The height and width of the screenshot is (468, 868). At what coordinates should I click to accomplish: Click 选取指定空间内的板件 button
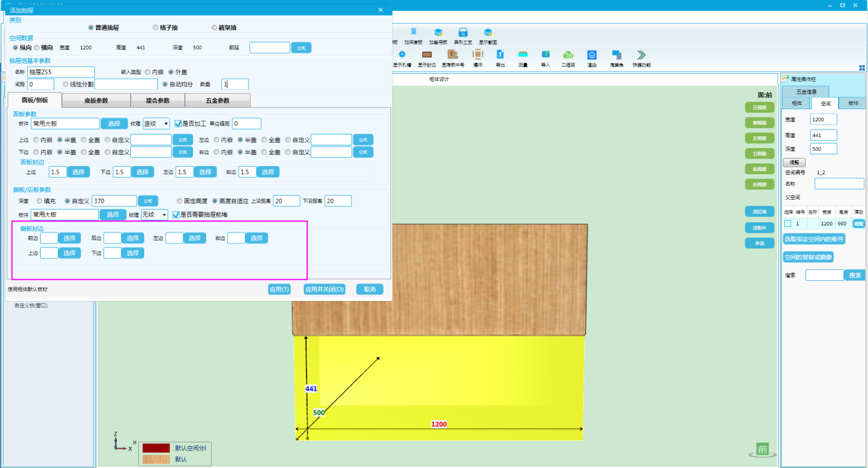814,239
